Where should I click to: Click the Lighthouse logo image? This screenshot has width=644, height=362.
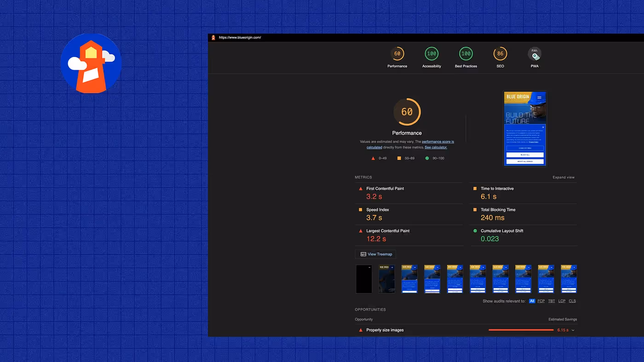[x=91, y=63]
